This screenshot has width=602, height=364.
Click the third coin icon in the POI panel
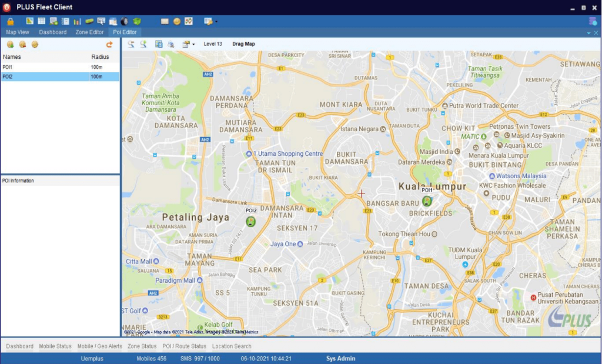(x=35, y=45)
